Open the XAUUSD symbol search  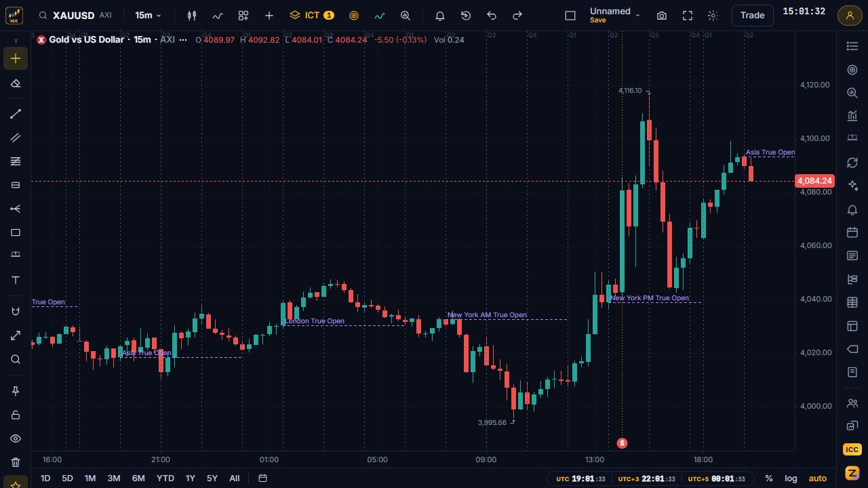point(75,15)
